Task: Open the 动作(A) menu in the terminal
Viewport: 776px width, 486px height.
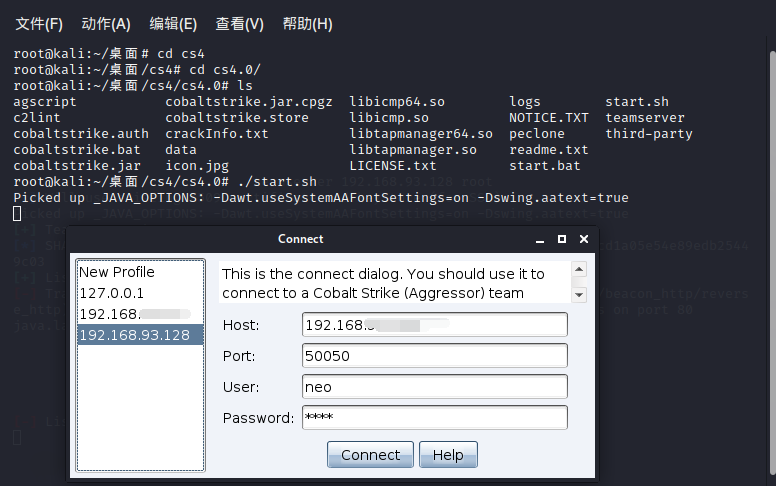Action: tap(106, 24)
